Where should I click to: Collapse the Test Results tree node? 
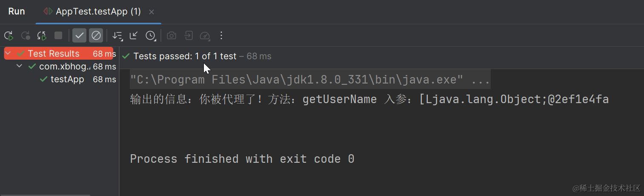pos(9,54)
